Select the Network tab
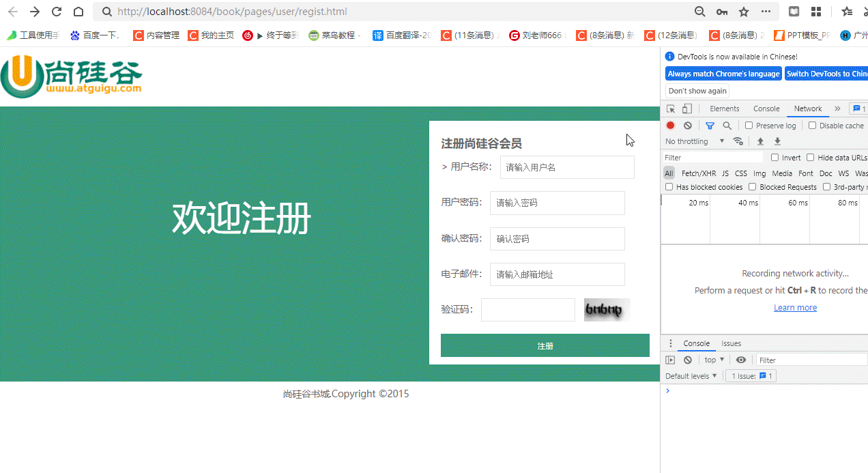Image resolution: width=868 pixels, height=473 pixels. point(808,109)
